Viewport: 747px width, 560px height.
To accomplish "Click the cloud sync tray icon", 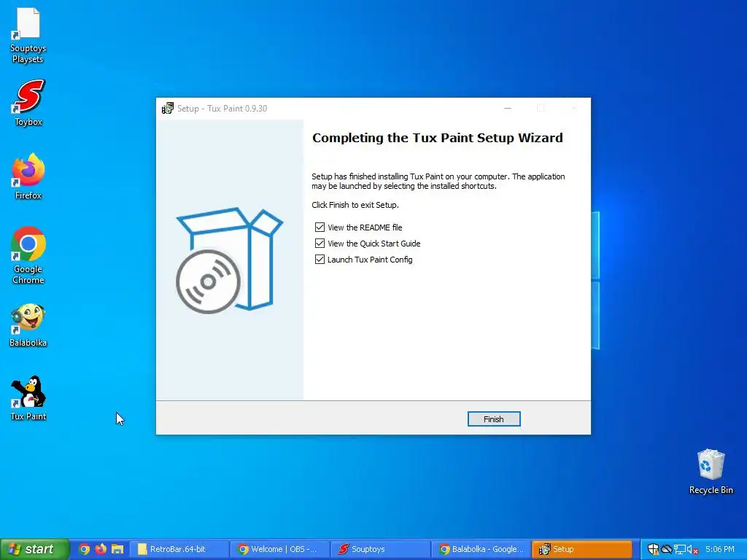I will coord(667,549).
